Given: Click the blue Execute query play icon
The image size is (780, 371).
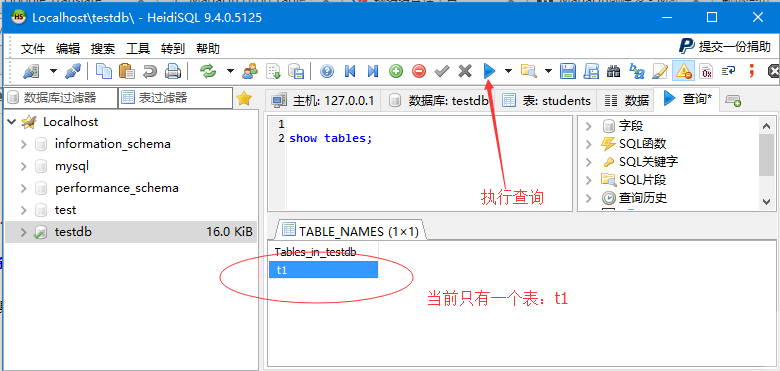Looking at the screenshot, I should coord(489,71).
